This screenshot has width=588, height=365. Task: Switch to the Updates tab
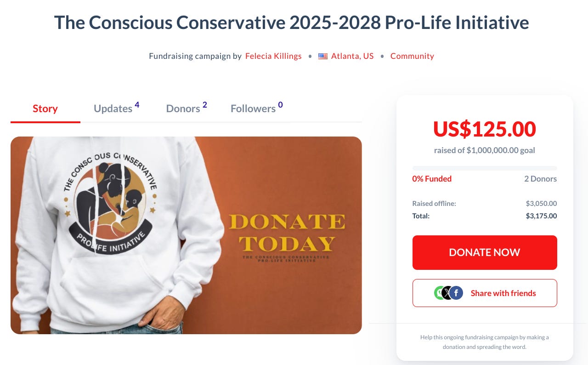click(117, 108)
